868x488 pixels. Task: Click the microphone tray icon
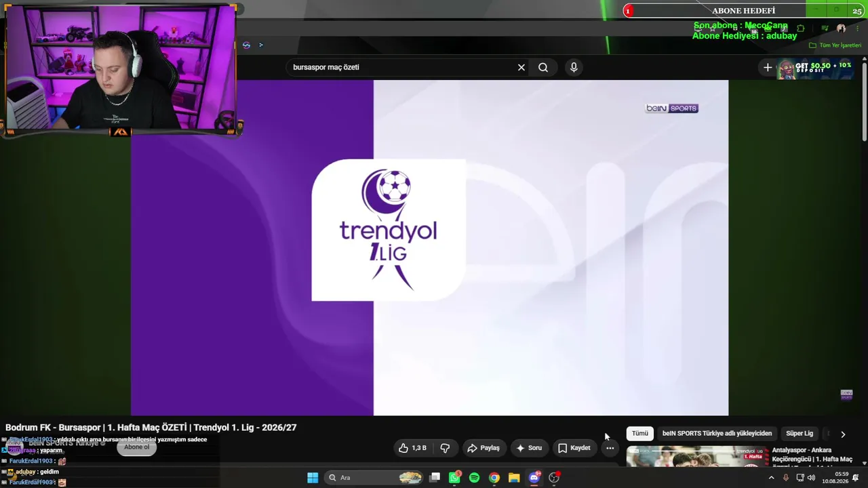tap(786, 478)
